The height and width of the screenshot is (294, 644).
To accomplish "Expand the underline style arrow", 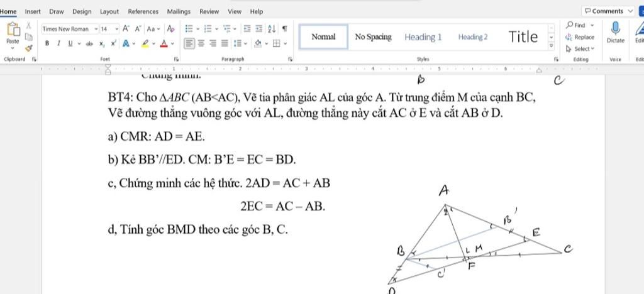I will tap(79, 43).
